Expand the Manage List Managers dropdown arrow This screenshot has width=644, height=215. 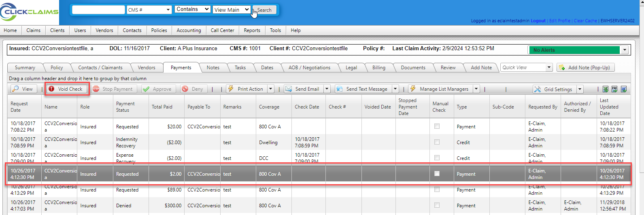[476, 89]
